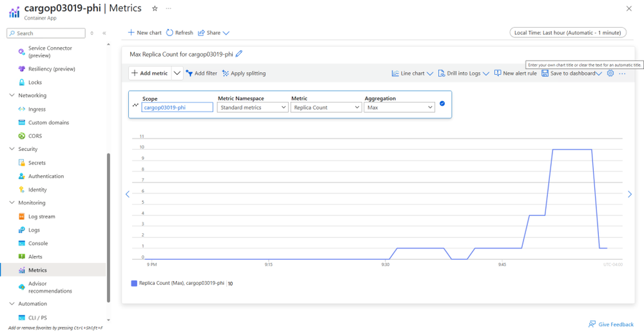
Task: Collapse the Monitoring section
Action: tap(12, 202)
